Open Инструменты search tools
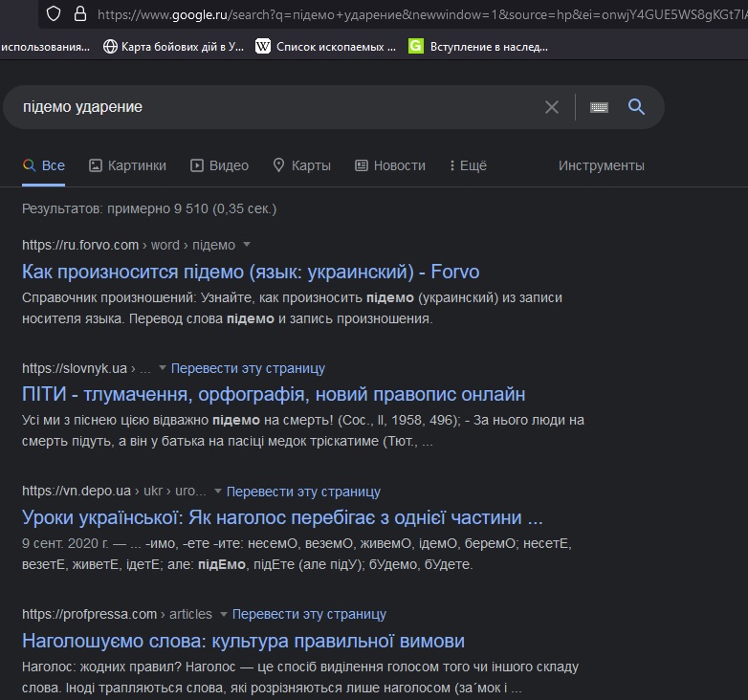The image size is (748, 700). tap(601, 165)
